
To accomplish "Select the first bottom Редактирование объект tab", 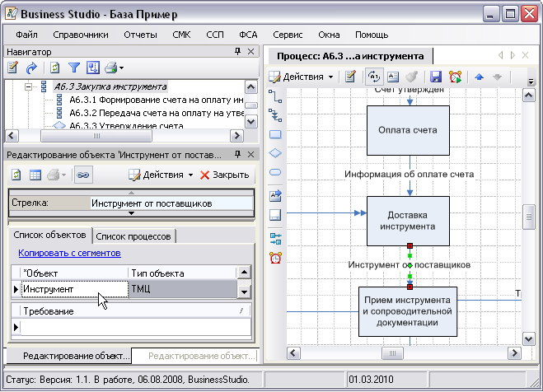I will (x=69, y=356).
